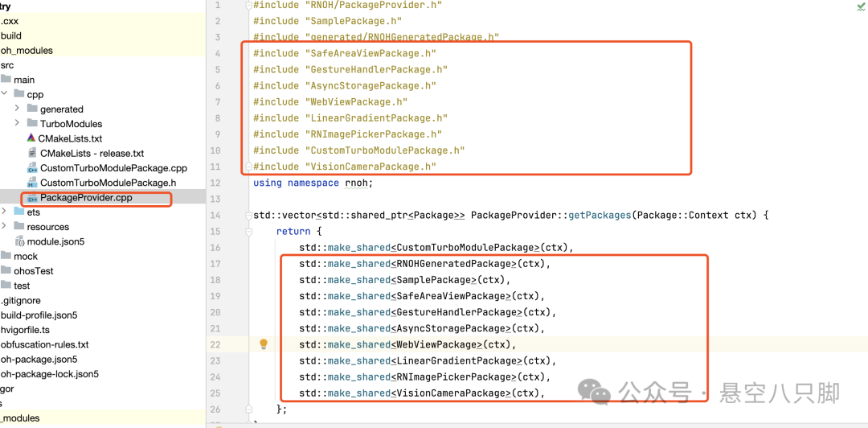Select the src folder row
Screen dimensions: 868x428
click(102, 65)
